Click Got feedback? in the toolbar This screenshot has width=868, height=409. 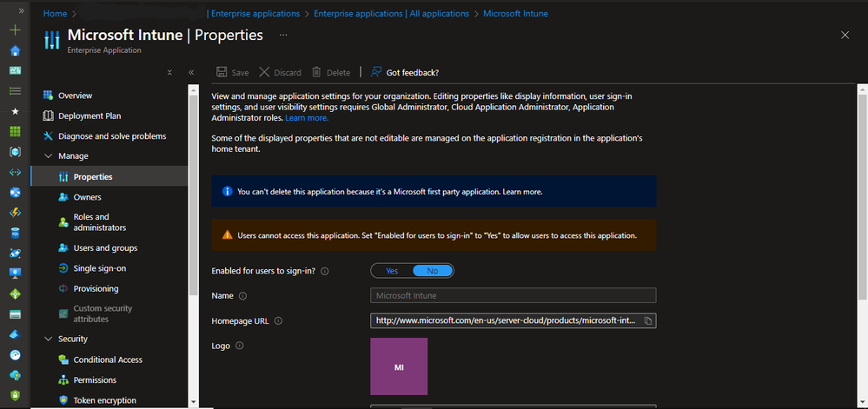(405, 72)
